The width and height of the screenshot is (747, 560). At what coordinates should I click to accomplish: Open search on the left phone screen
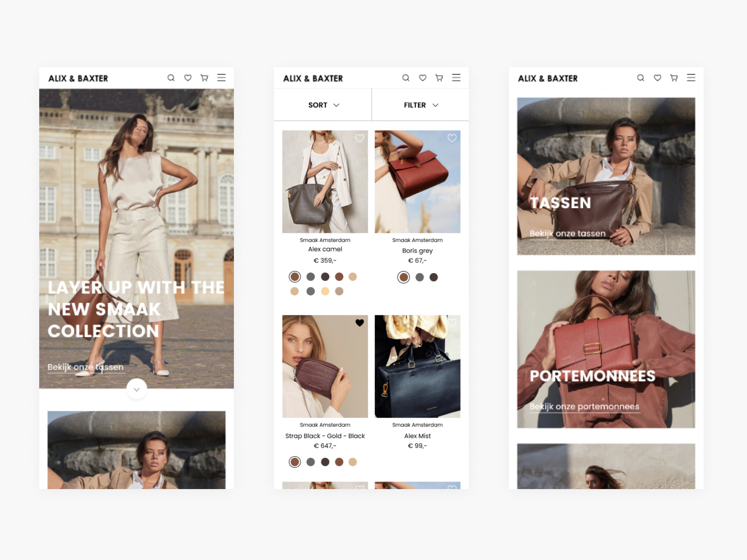171,78
